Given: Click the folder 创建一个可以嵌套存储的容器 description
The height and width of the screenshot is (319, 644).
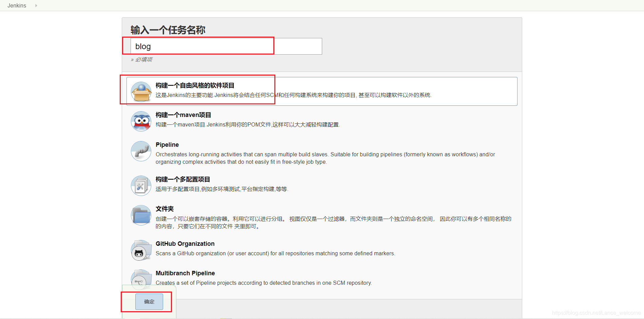Looking at the screenshot, I should tap(333, 223).
